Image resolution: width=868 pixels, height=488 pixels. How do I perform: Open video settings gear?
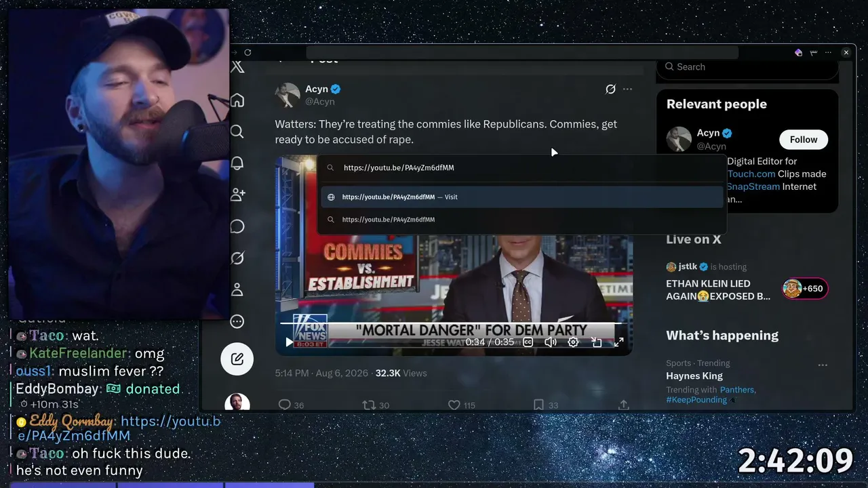[573, 342]
